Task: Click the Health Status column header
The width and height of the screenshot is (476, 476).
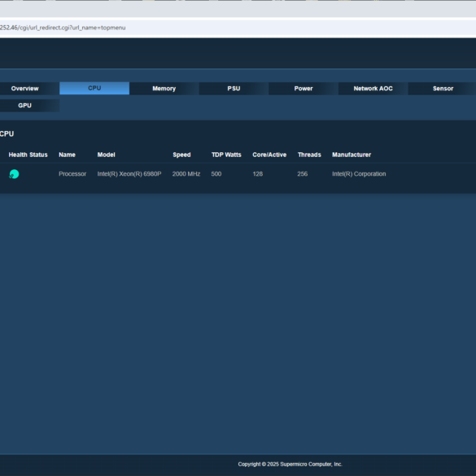Action: click(28, 155)
